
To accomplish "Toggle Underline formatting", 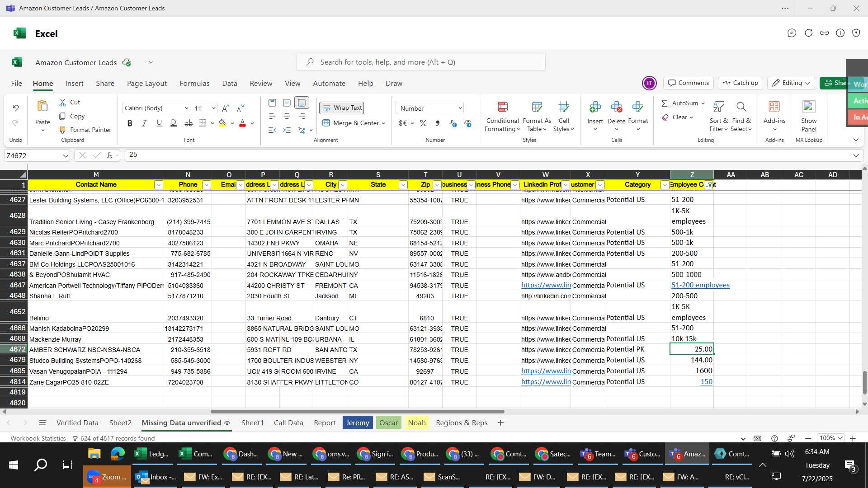I will click(159, 123).
